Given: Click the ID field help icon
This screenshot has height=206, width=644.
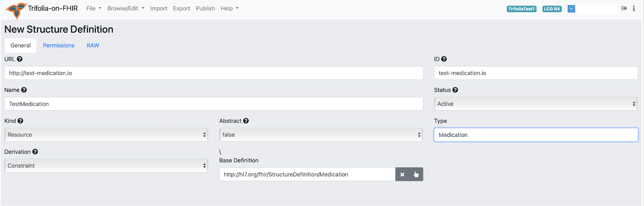Looking at the screenshot, I should (x=444, y=59).
